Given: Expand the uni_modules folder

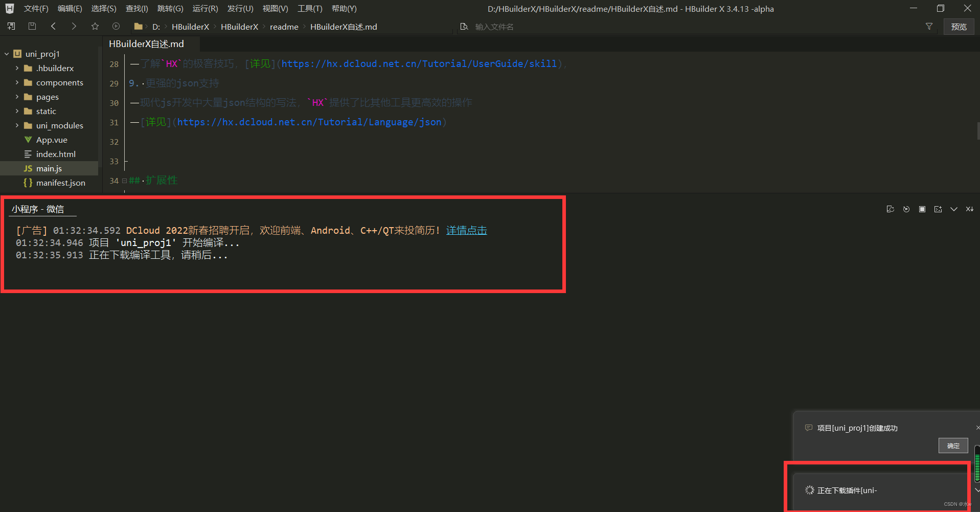Looking at the screenshot, I should click(17, 125).
